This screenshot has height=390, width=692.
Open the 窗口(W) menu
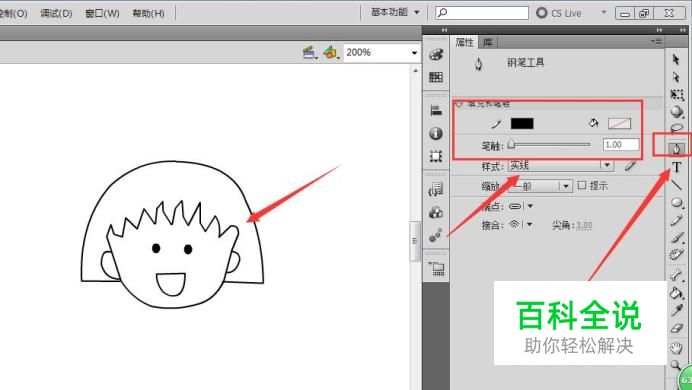pyautogui.click(x=102, y=13)
